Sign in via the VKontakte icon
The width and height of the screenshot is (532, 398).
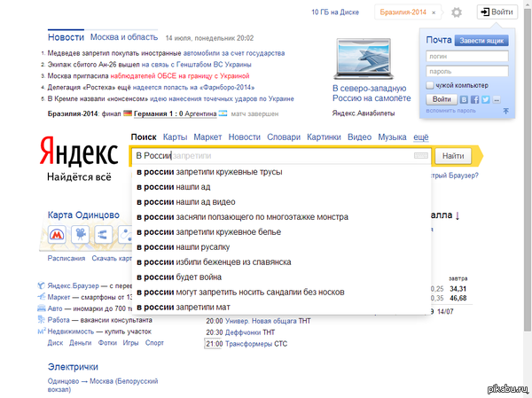click(464, 99)
